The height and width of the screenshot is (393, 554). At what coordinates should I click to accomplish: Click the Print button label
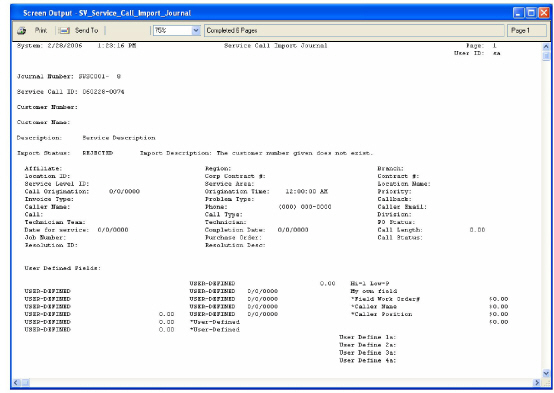tap(41, 31)
